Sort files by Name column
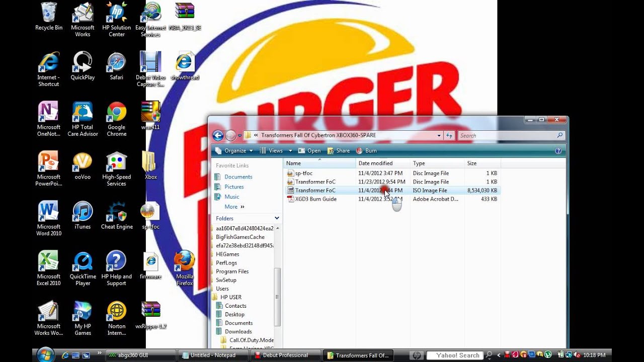Viewport: 644px width, 362px height. coord(320,163)
